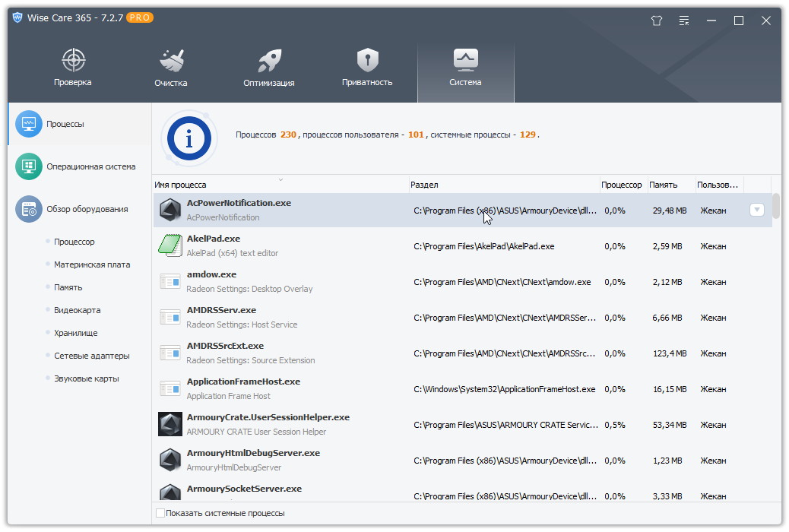Open the Сетевые адаптеры hardware item
The width and height of the screenshot is (789, 532).
tap(91, 356)
